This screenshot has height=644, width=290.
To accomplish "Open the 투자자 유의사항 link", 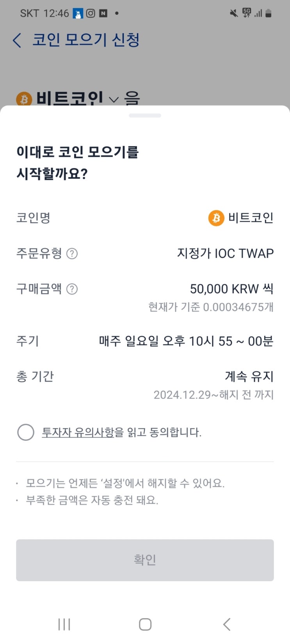I will 78,432.
